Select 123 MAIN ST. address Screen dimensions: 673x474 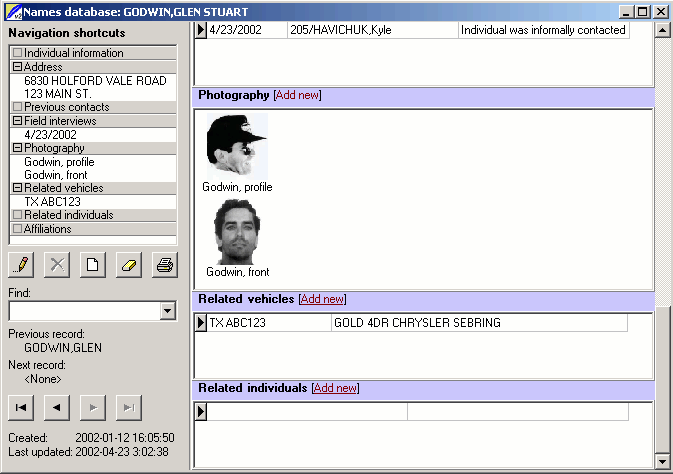[x=58, y=94]
